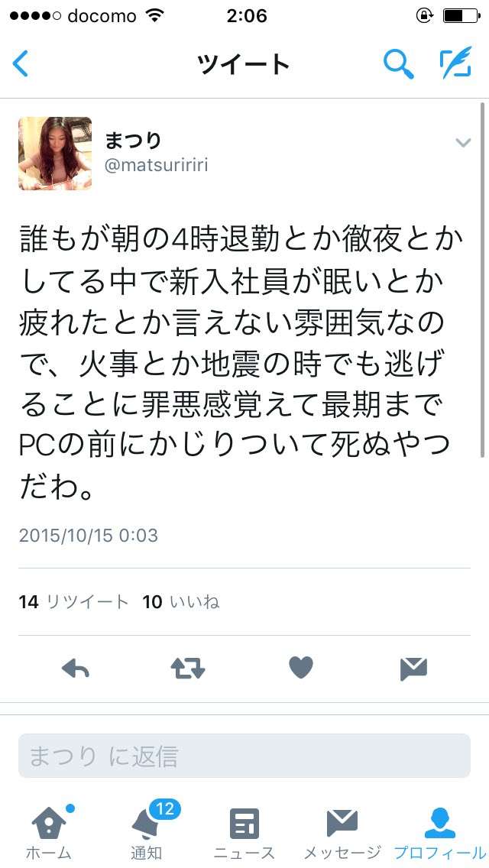Like the tweet with heart icon

301,668
